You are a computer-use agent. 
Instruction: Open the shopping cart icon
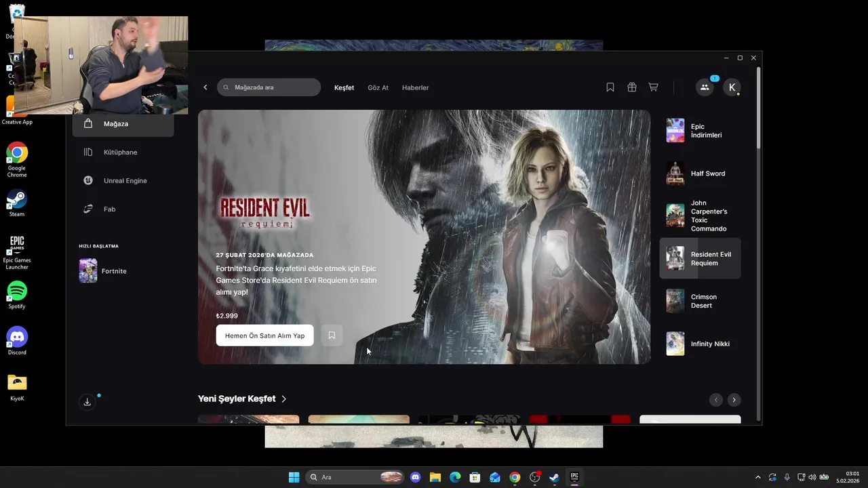tap(653, 87)
